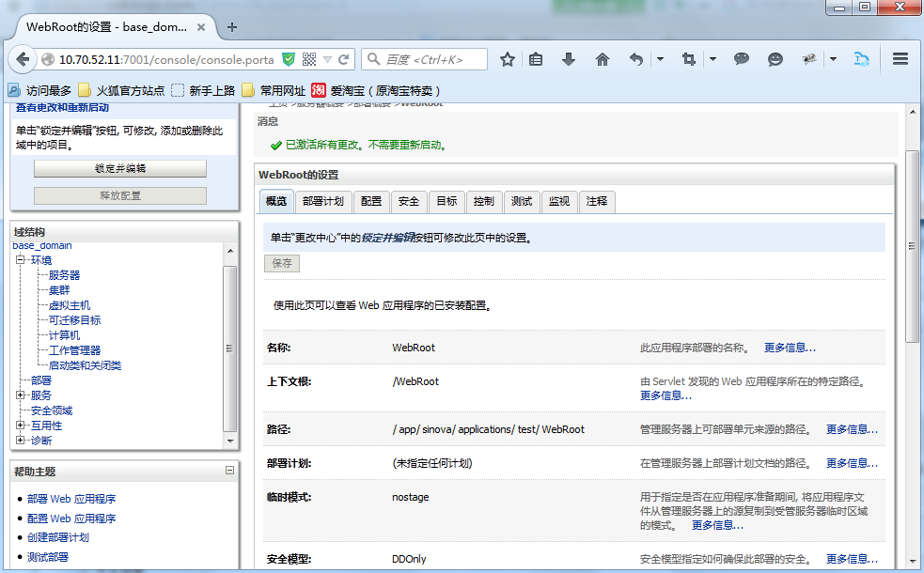This screenshot has height=573, width=924.
Task: Open the address bar history dropdown arrow
Action: [x=328, y=59]
